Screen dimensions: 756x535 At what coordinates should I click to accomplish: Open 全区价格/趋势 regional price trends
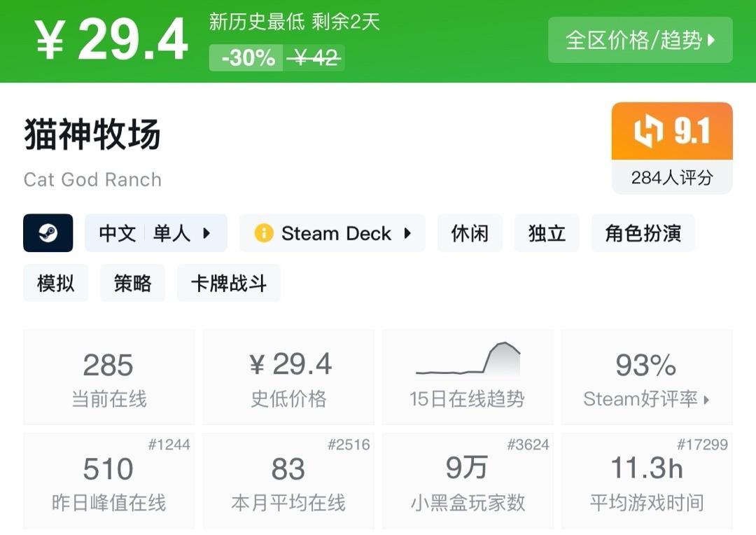(640, 40)
